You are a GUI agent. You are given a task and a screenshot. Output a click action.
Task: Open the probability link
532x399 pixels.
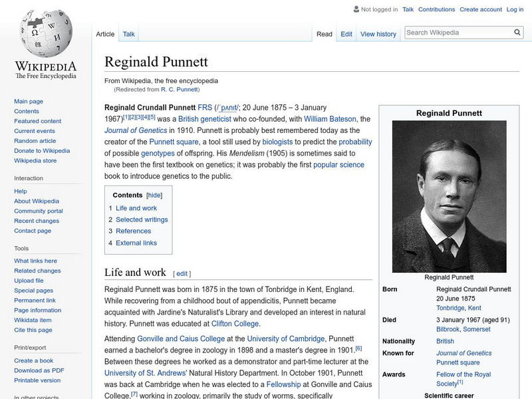(x=355, y=142)
